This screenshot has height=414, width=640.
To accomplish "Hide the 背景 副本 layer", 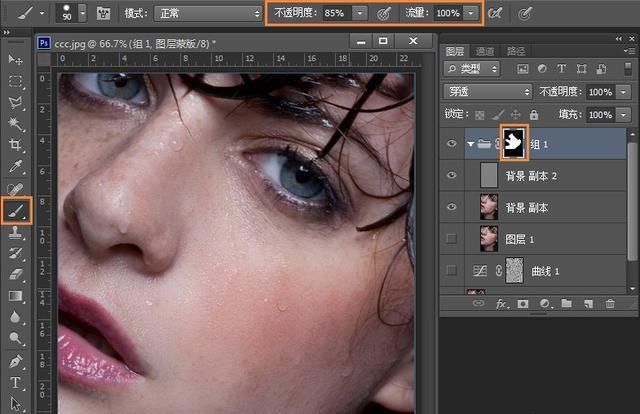I will 451,207.
